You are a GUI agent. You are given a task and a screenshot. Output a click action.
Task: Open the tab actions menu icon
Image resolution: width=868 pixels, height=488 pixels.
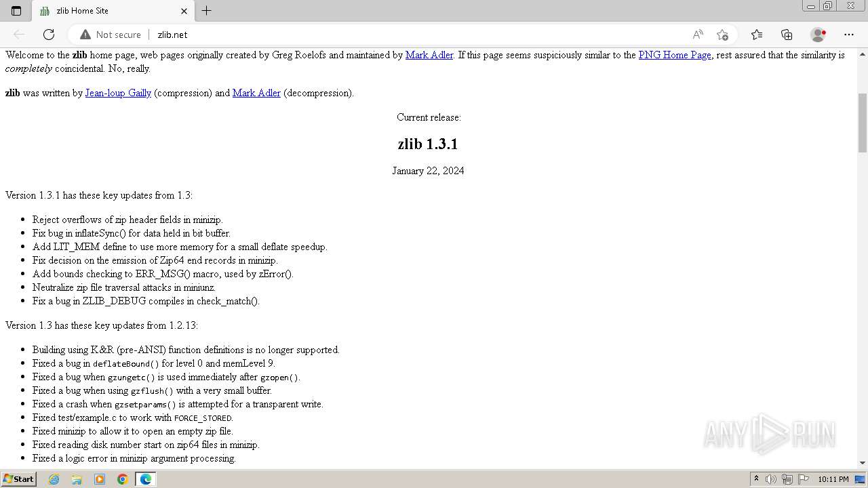point(16,11)
